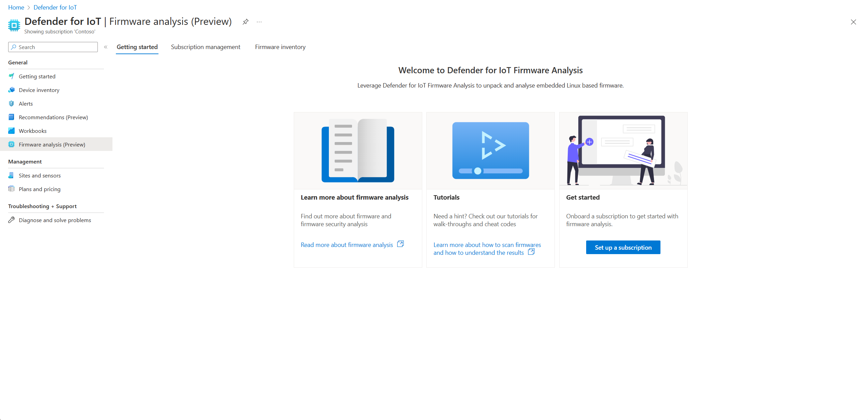Open the scan firmwares tutorial link
The height and width of the screenshot is (420, 868).
[487, 248]
